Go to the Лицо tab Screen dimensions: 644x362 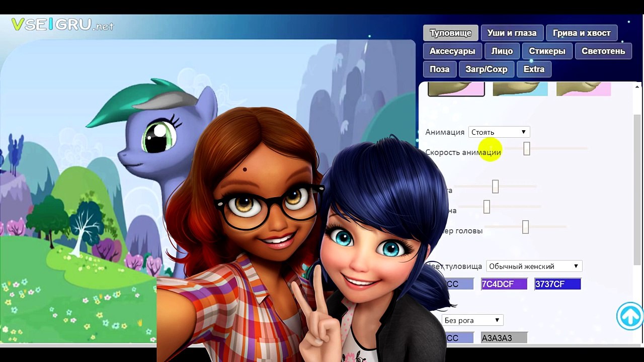click(x=502, y=51)
